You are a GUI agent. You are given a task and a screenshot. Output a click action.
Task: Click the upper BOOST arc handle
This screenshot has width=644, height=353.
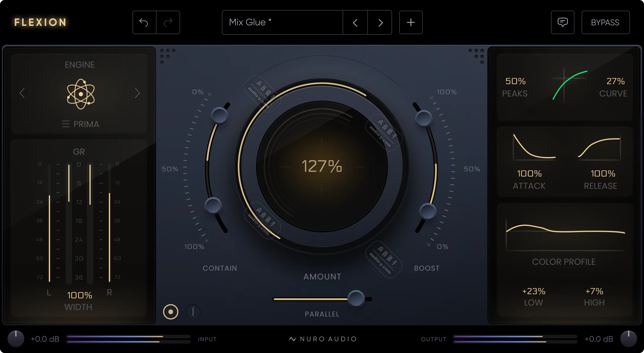click(x=424, y=118)
